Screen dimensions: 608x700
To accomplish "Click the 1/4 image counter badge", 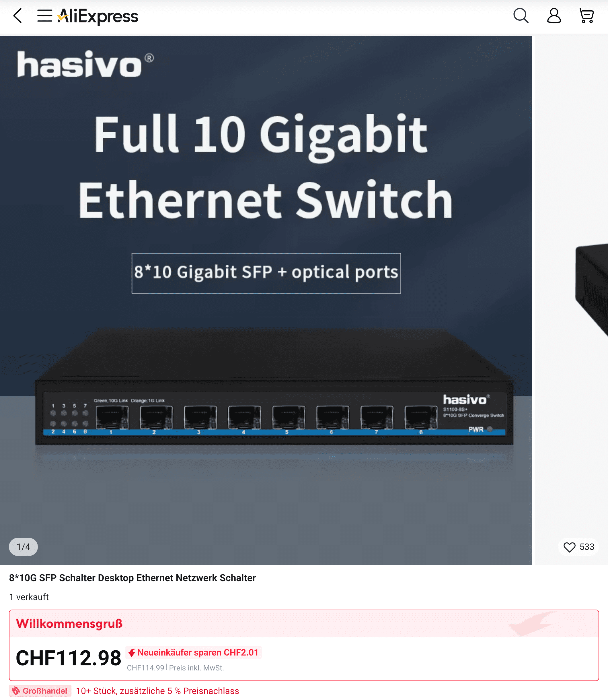I will 24,546.
